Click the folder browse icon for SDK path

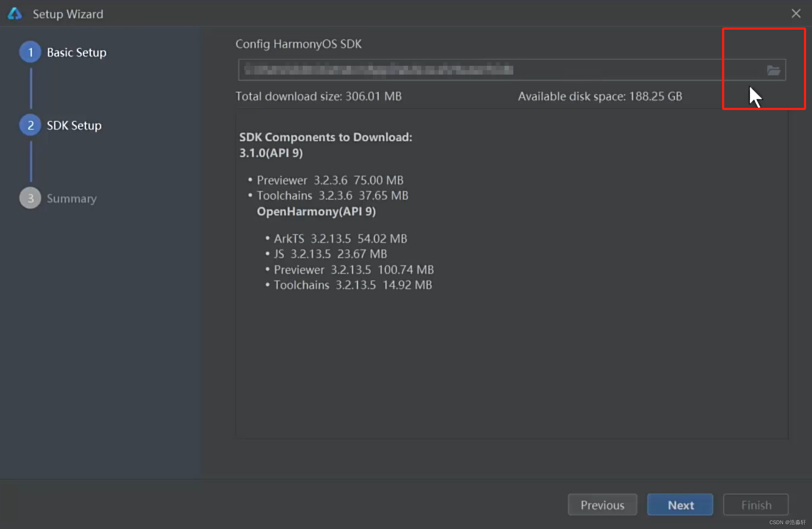point(773,70)
